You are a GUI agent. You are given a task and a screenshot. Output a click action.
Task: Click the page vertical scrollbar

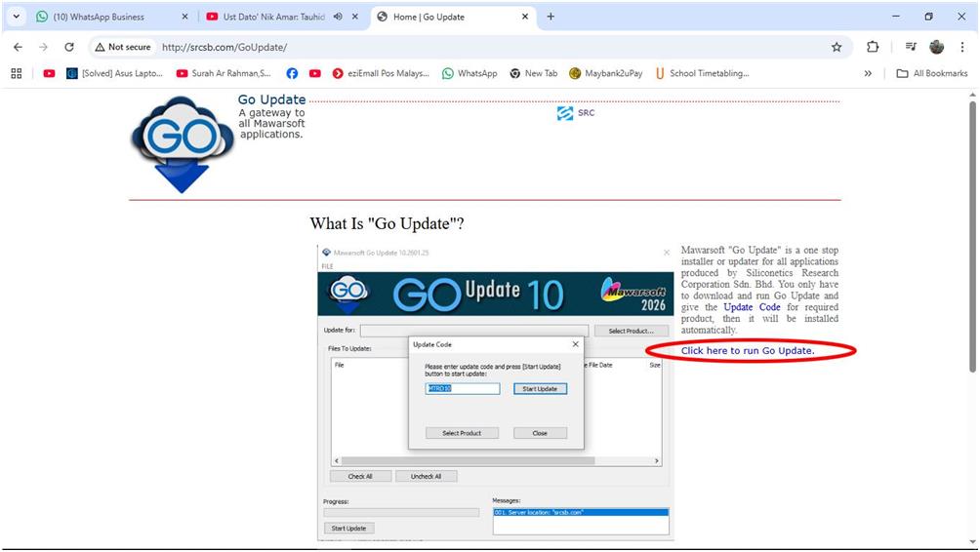[x=971, y=234]
